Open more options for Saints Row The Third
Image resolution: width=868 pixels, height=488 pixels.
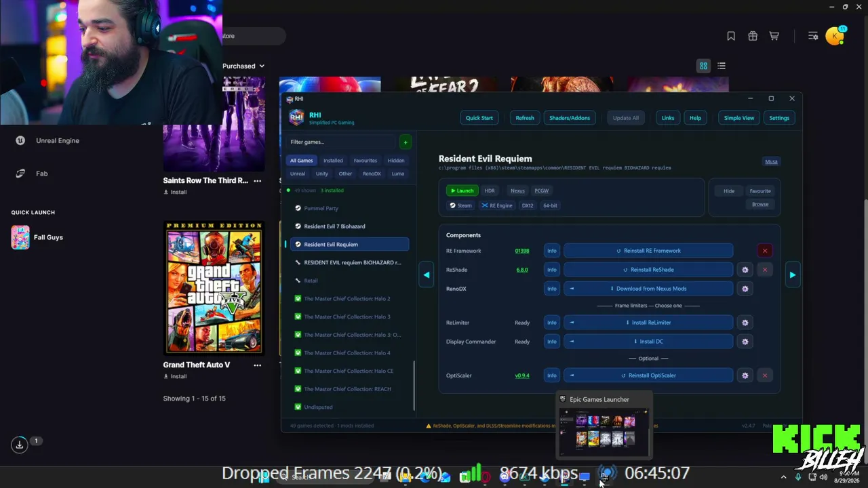click(x=257, y=180)
